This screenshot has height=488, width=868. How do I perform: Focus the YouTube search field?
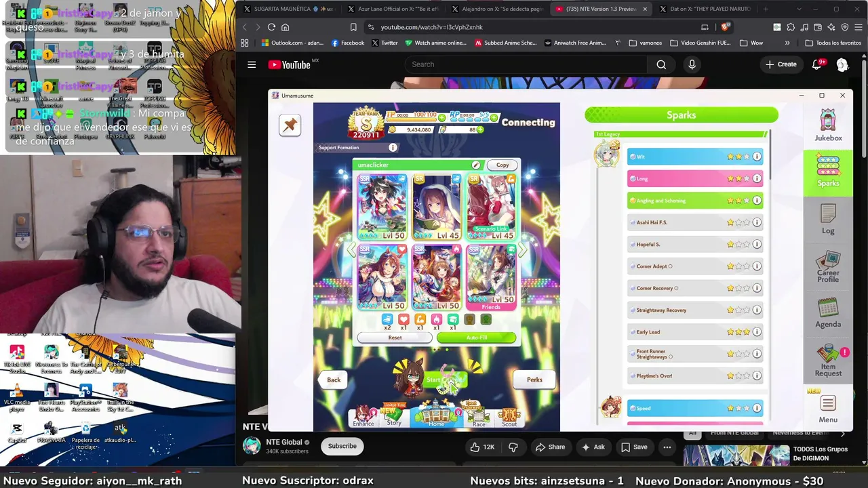(524, 64)
